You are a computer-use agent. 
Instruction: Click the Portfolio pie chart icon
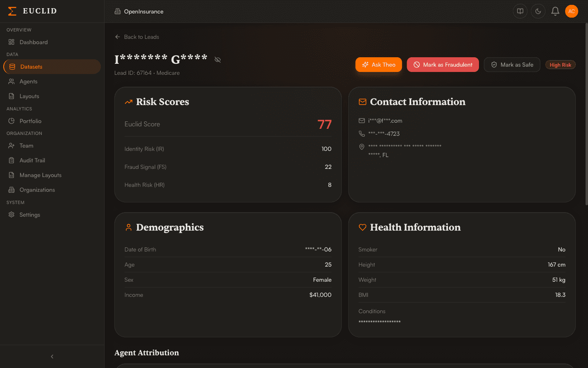click(x=11, y=121)
